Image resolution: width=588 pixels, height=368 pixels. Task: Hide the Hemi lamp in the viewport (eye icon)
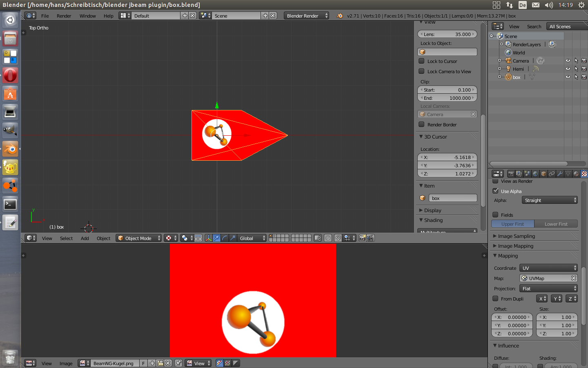click(568, 69)
